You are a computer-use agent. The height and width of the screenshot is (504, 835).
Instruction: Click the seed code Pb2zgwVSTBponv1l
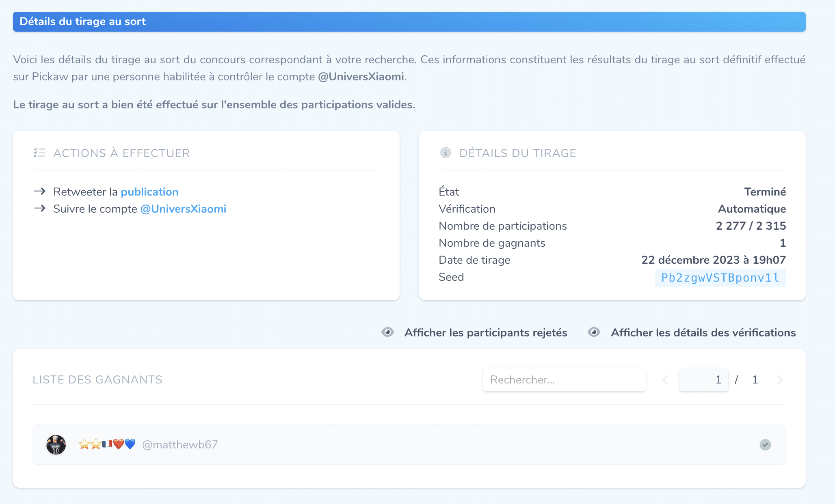[x=720, y=278]
